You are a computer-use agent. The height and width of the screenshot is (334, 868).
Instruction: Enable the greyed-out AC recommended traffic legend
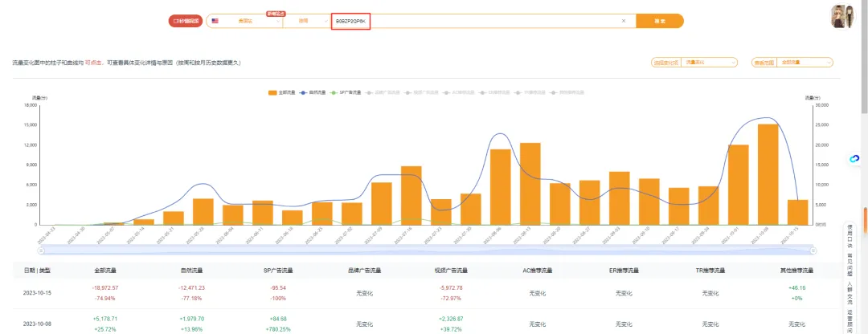[x=460, y=92]
